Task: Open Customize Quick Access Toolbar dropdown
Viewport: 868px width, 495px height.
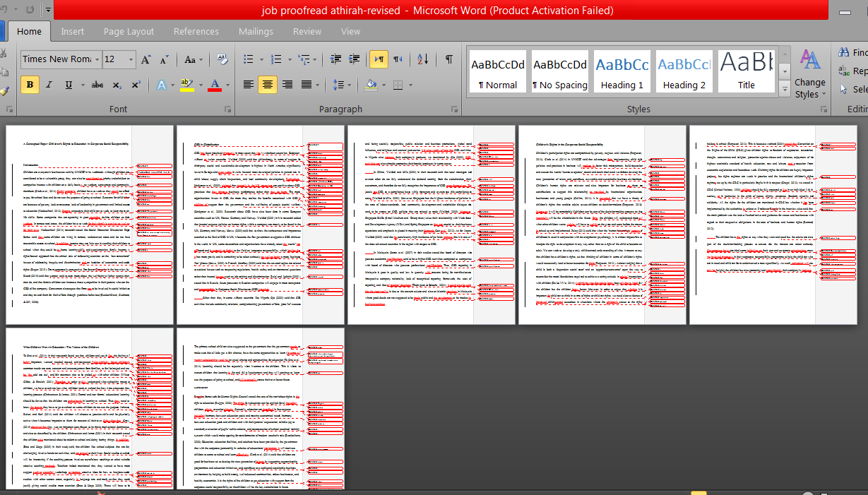Action: [47, 10]
